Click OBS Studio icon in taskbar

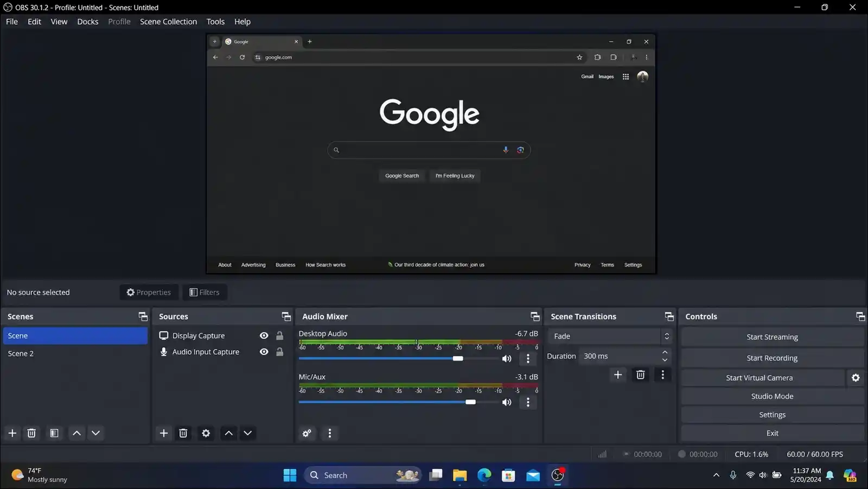point(558,475)
